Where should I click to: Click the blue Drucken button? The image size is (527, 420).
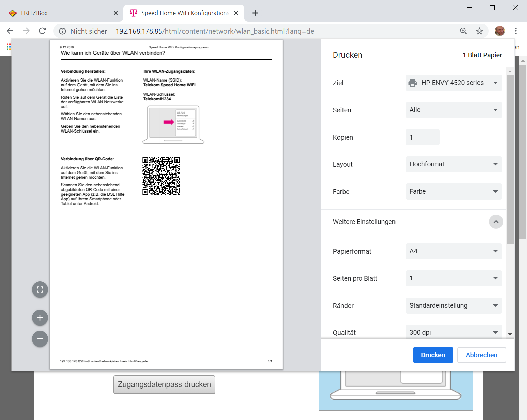[433, 355]
